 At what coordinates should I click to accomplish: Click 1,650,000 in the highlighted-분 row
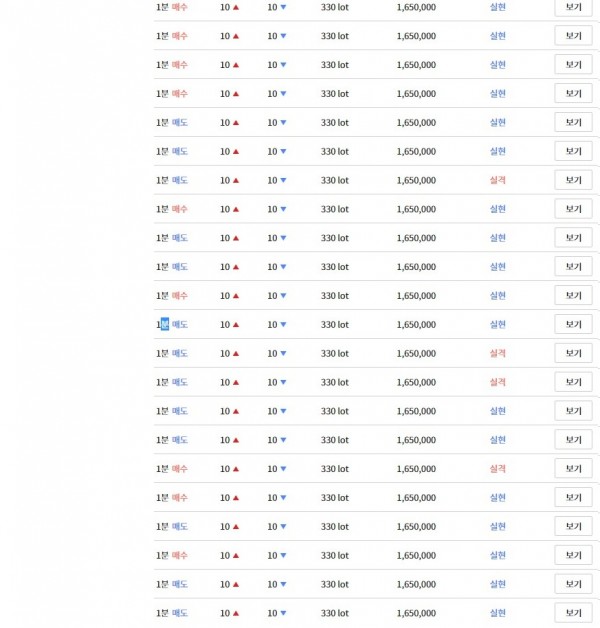tap(416, 324)
